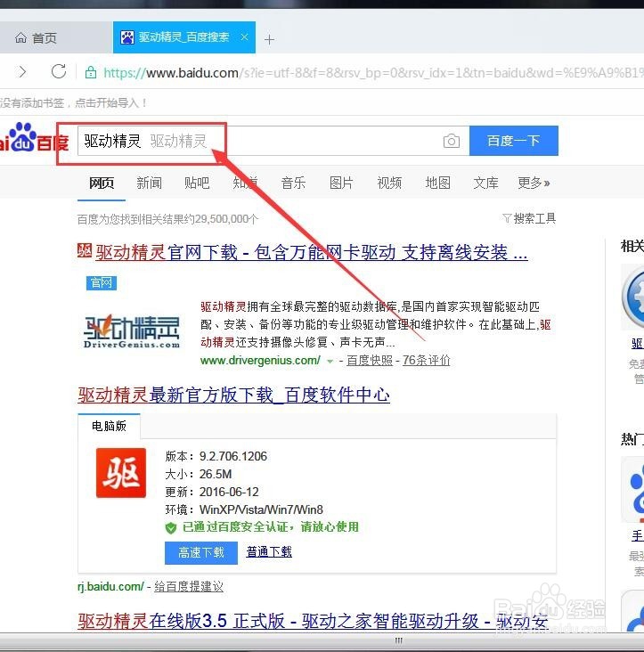Viewport: 644px width, 652px height.
Task: Click the DriverGenius.com logo thumbnail
Action: tap(132, 331)
